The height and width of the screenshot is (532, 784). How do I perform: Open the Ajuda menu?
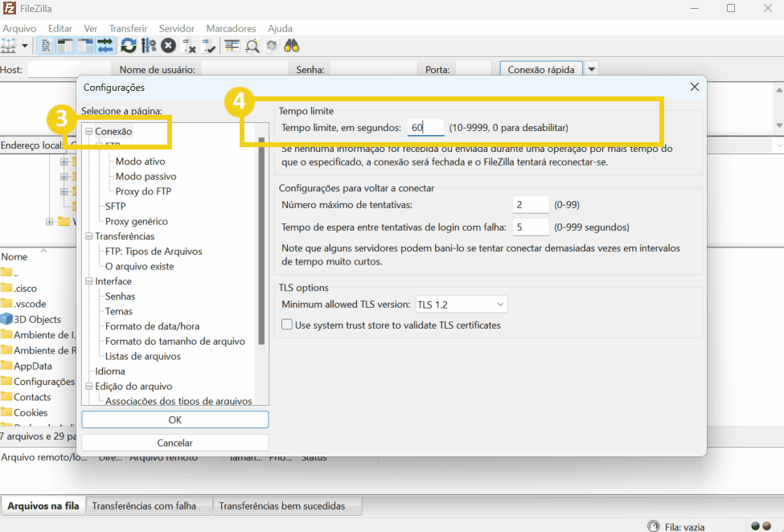click(280, 28)
